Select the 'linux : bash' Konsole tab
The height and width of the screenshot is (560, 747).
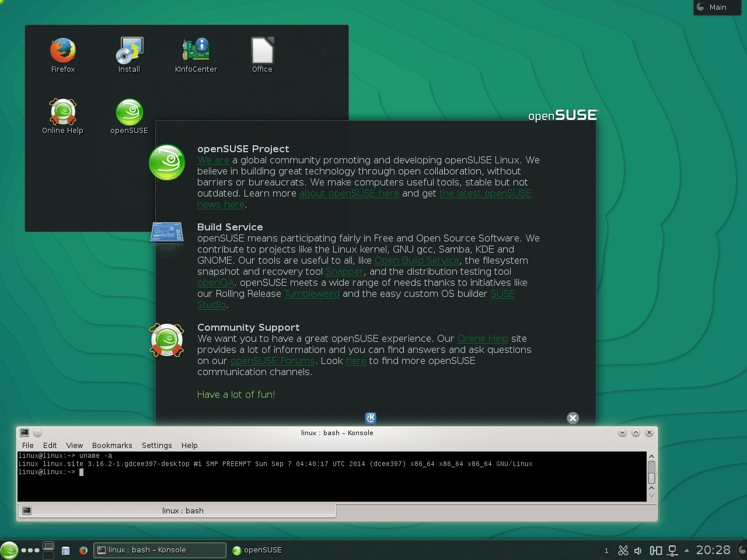tap(177, 510)
